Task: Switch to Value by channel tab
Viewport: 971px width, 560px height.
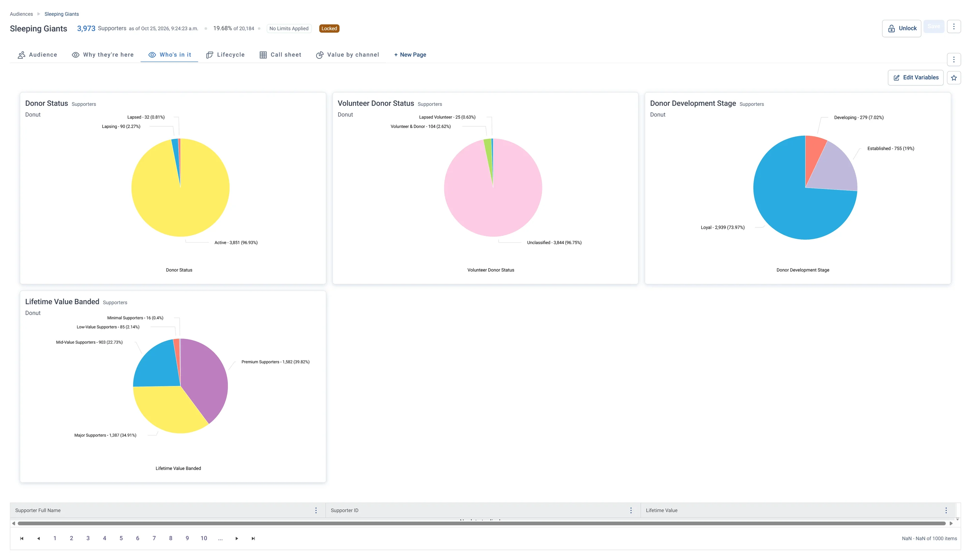Action: click(x=348, y=55)
